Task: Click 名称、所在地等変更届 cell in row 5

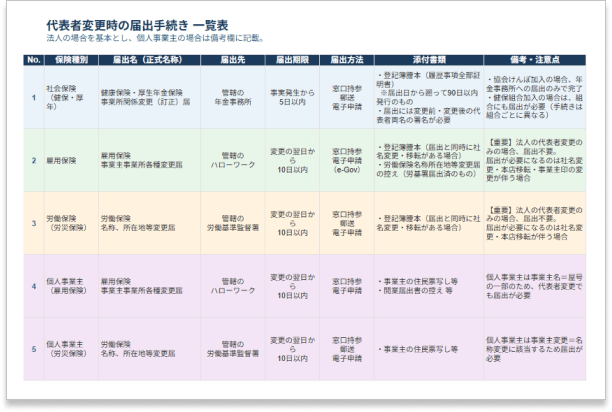Action: pyautogui.click(x=149, y=349)
